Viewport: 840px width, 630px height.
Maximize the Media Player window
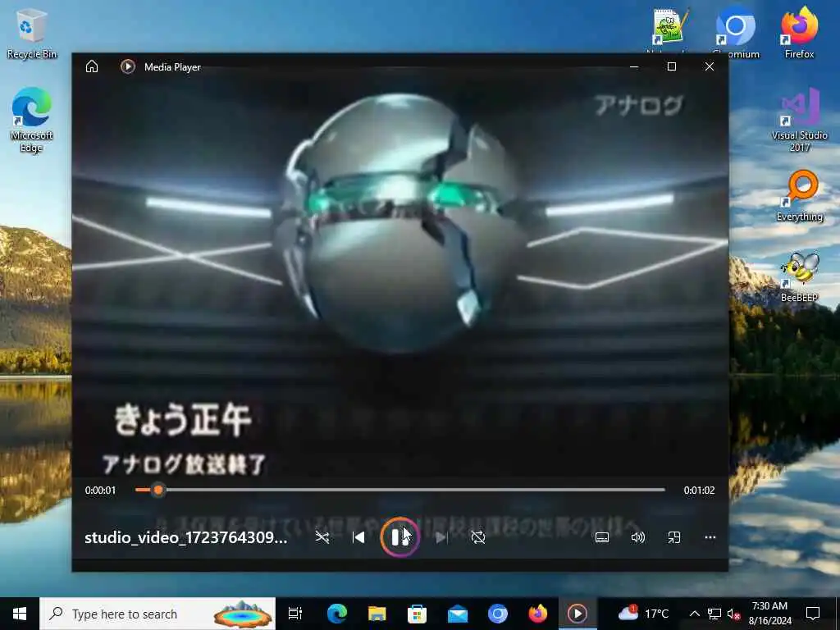pos(672,66)
